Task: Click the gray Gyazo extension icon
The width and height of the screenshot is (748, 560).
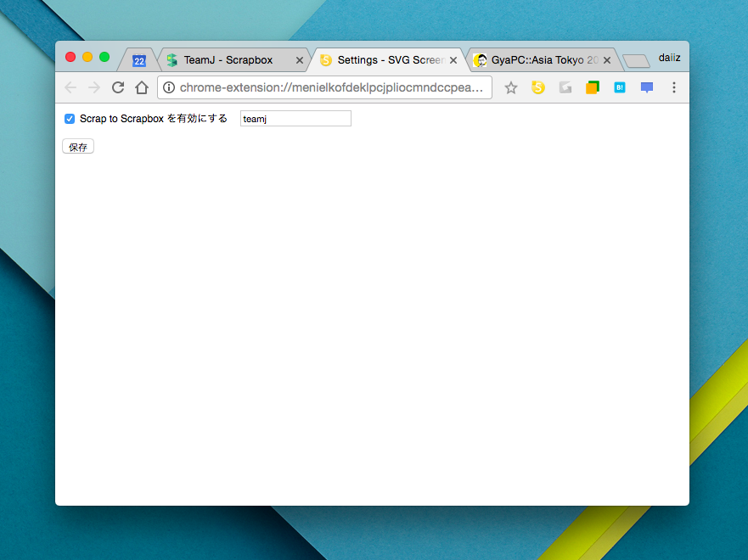Action: click(x=565, y=87)
